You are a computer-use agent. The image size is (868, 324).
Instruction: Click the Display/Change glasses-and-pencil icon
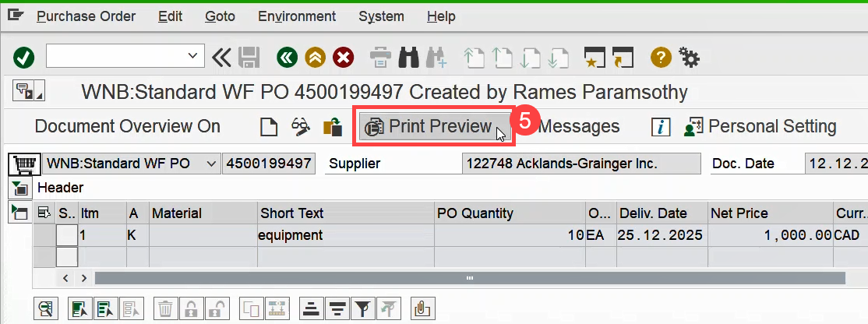point(301,127)
